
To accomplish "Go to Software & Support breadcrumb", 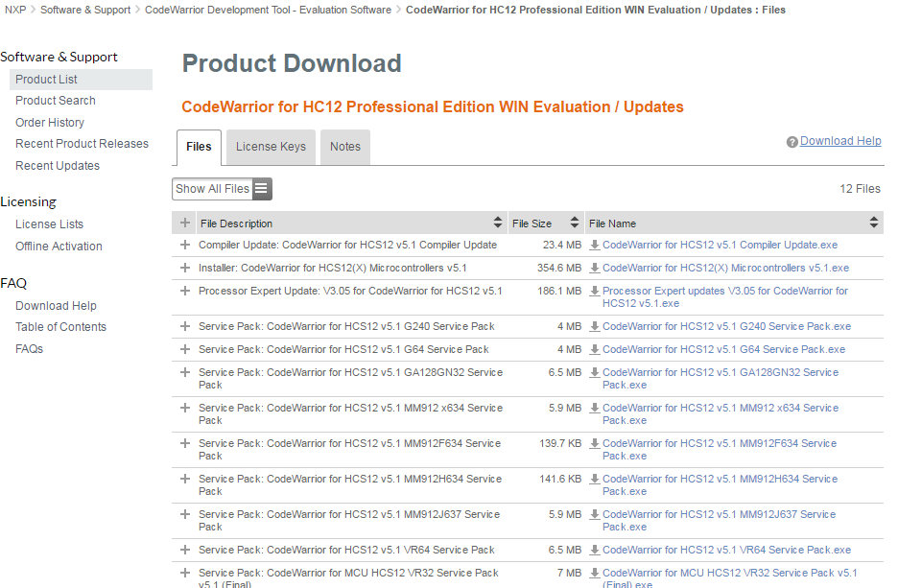I will point(85,10).
